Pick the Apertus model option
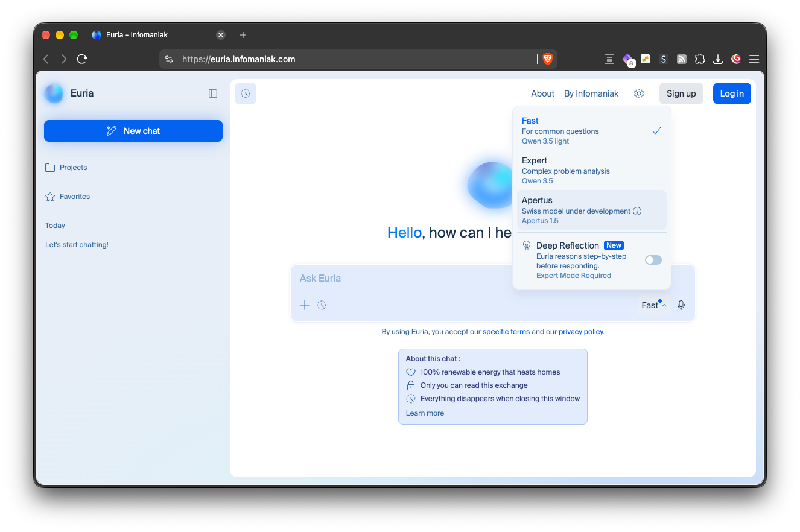Viewport: 800px width, 532px height. 592,211
